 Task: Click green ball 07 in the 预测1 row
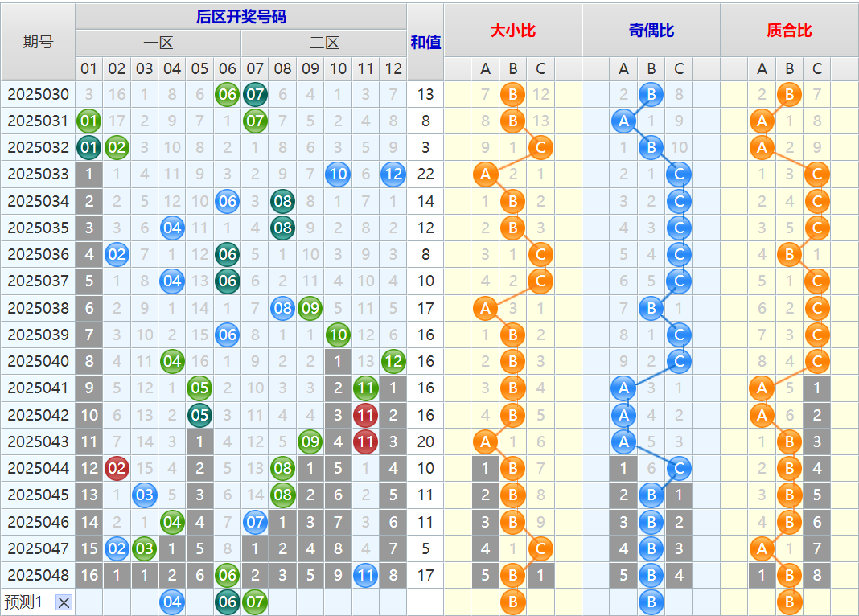(255, 602)
